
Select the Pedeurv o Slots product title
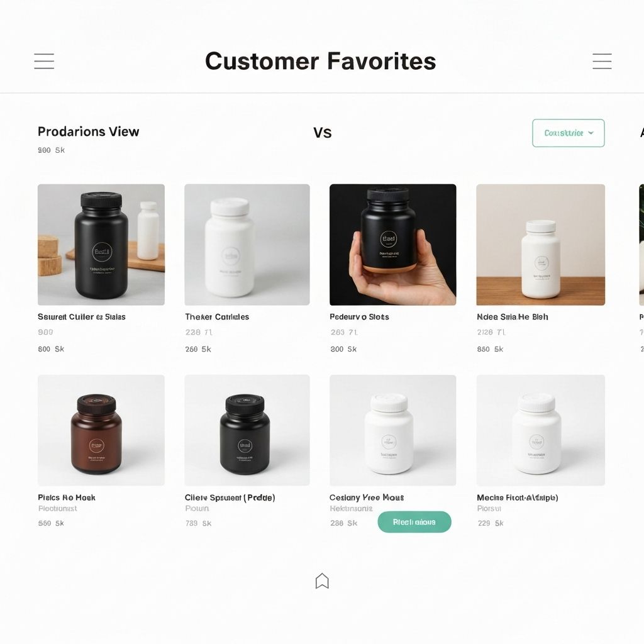(x=359, y=317)
